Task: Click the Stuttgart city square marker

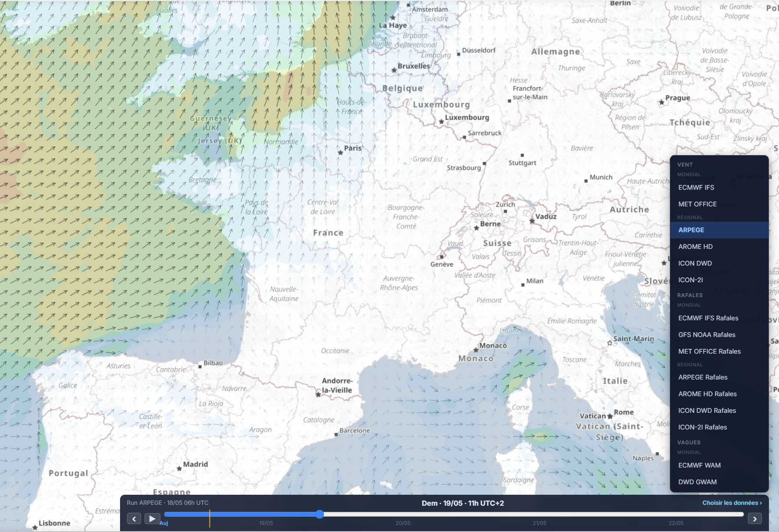Action: tap(522, 155)
